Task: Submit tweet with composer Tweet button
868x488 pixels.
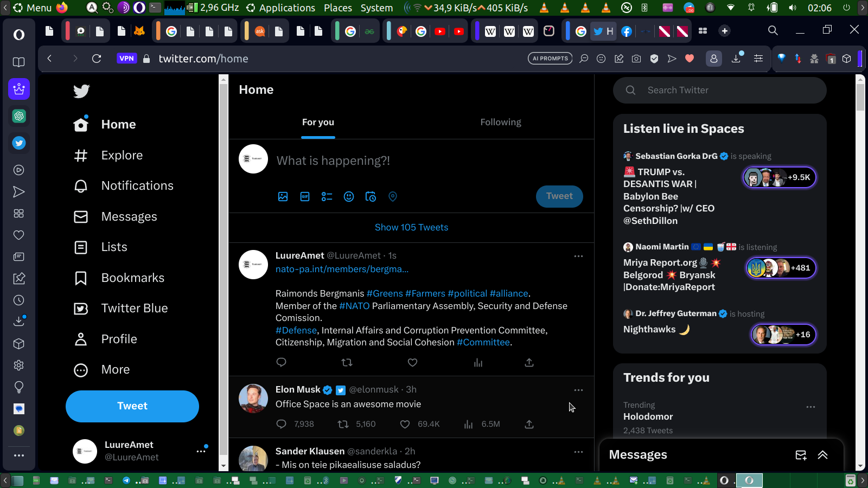Action: click(x=559, y=196)
